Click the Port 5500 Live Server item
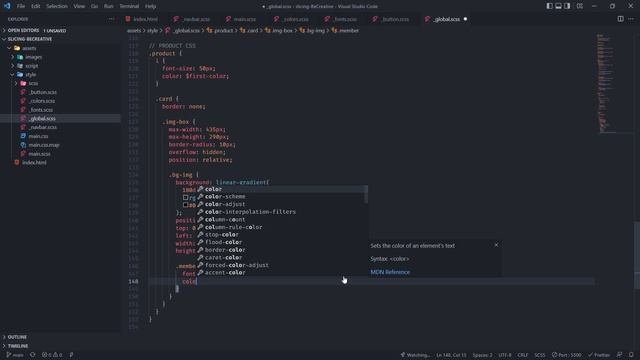The height and width of the screenshot is (360, 640). tap(567, 355)
